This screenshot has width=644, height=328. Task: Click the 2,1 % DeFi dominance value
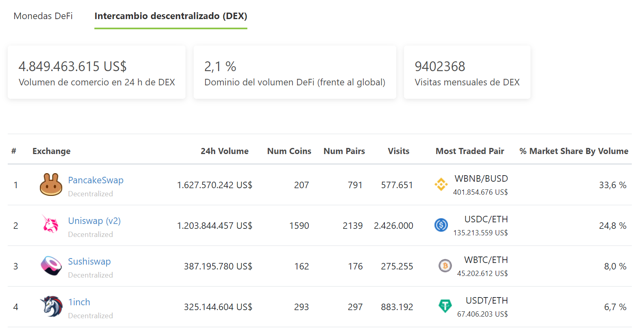[220, 66]
